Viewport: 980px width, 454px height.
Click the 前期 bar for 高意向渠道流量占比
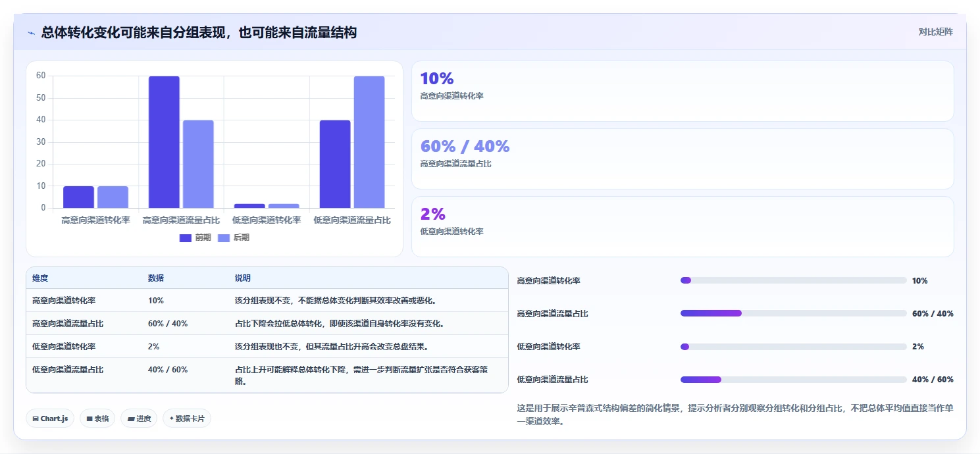coord(164,142)
